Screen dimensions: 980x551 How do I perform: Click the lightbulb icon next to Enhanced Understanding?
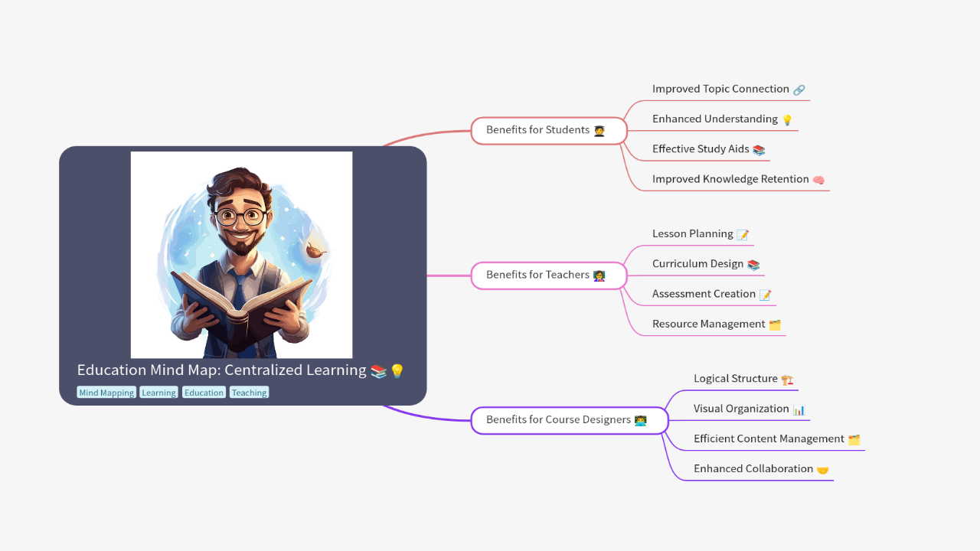point(786,119)
